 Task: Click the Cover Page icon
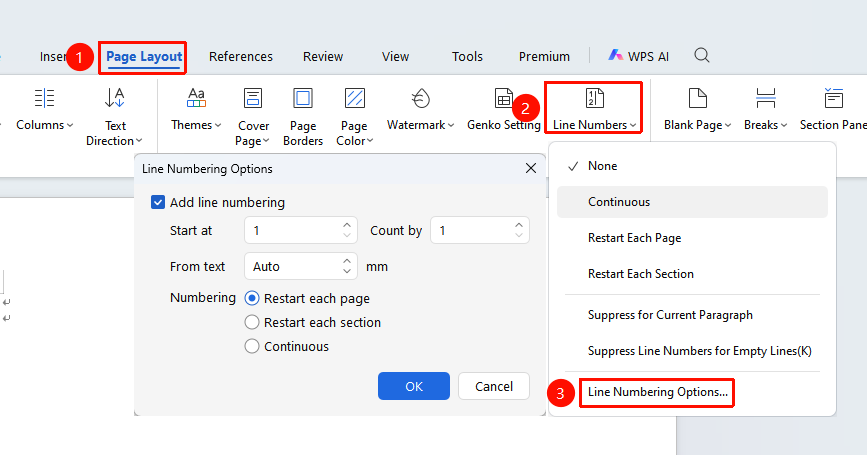253,98
